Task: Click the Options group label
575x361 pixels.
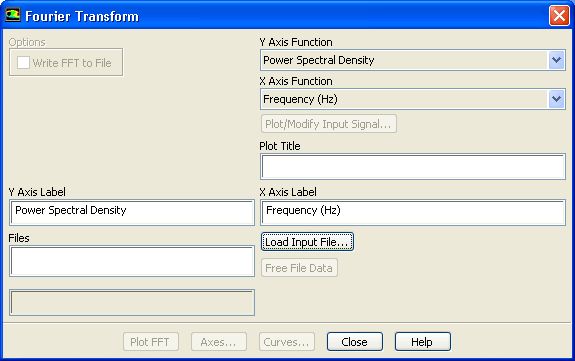Action: 27,43
